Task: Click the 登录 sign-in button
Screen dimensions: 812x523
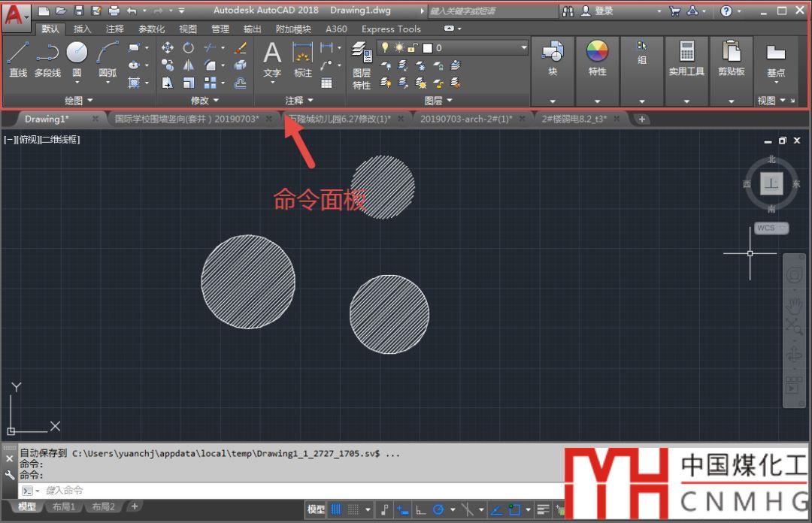Action: (598, 11)
